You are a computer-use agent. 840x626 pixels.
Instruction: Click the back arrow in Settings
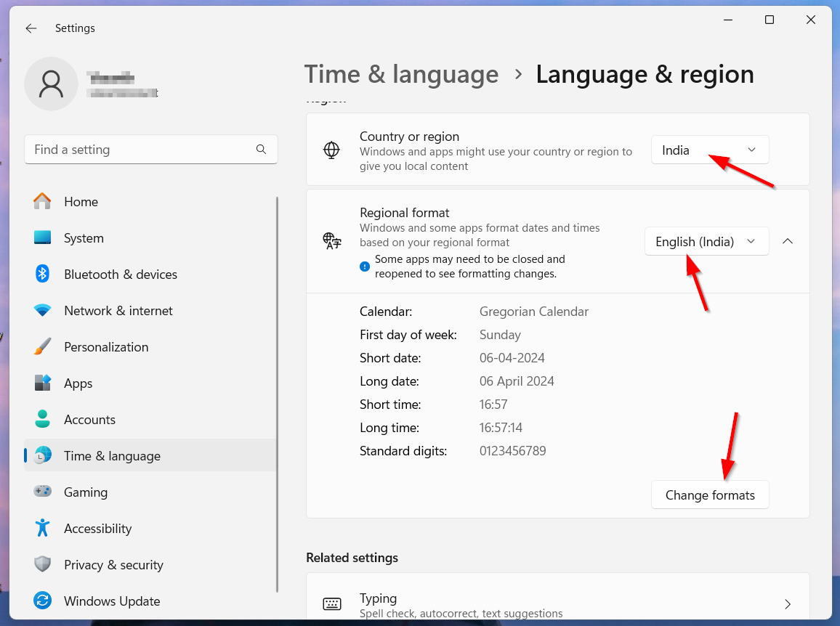point(31,28)
